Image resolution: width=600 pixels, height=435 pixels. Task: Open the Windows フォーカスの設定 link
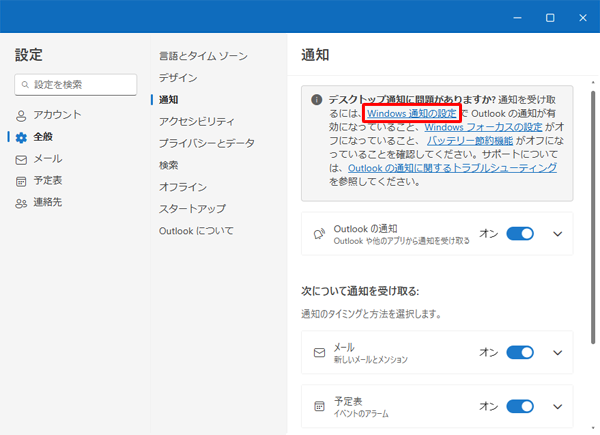point(483,127)
